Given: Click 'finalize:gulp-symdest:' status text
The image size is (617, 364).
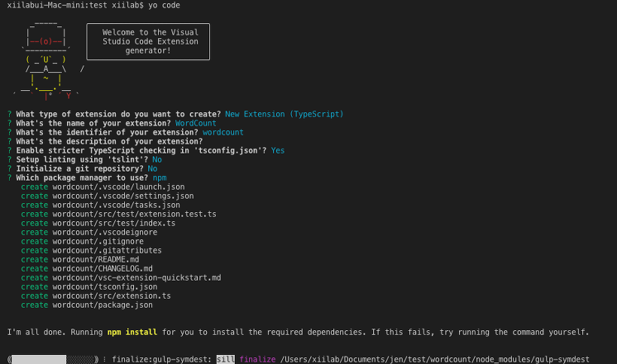Looking at the screenshot, I should (162, 359).
